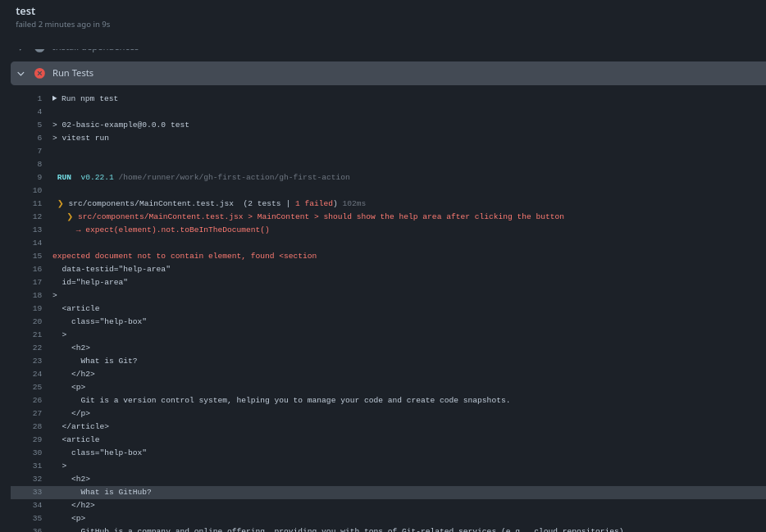Click the failed 2 minutes ago timestamp
Viewport: 766px width, 532px height.
[63, 25]
